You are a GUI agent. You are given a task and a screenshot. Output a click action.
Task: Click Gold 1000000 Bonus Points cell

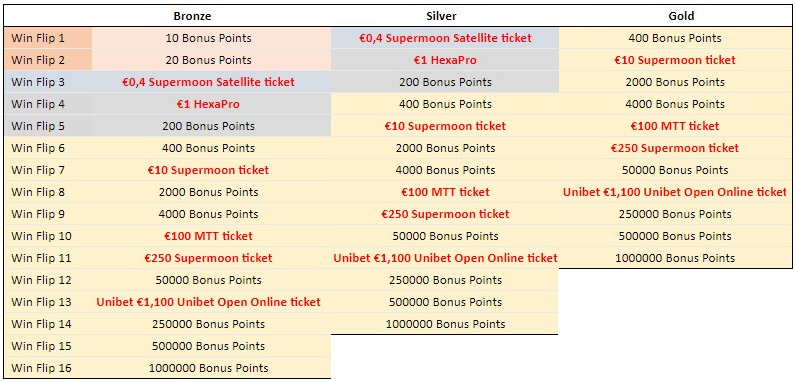[675, 258]
